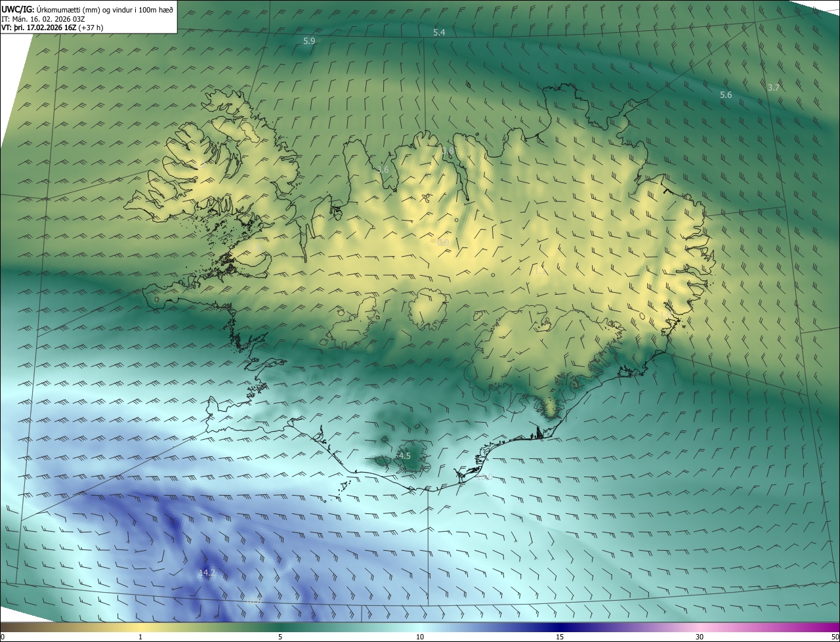Viewport: 840px width, 642px height.
Task: Click the color scale bar legend
Action: click(420, 627)
